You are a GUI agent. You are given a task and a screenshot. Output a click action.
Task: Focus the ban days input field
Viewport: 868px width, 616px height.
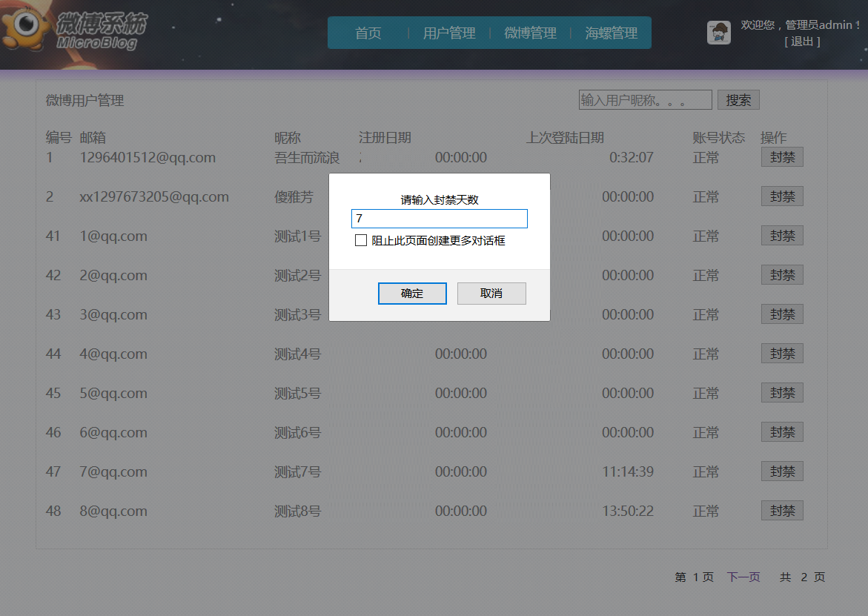click(x=440, y=219)
